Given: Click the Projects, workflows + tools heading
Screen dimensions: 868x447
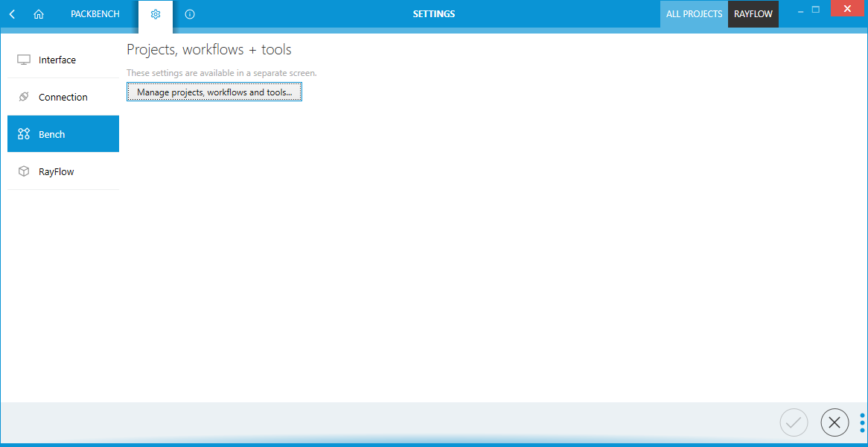Looking at the screenshot, I should (x=209, y=50).
